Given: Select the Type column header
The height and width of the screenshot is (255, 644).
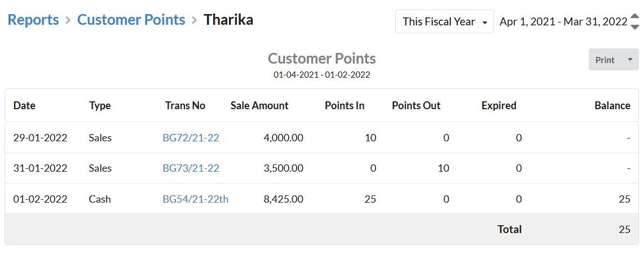Looking at the screenshot, I should tap(100, 105).
